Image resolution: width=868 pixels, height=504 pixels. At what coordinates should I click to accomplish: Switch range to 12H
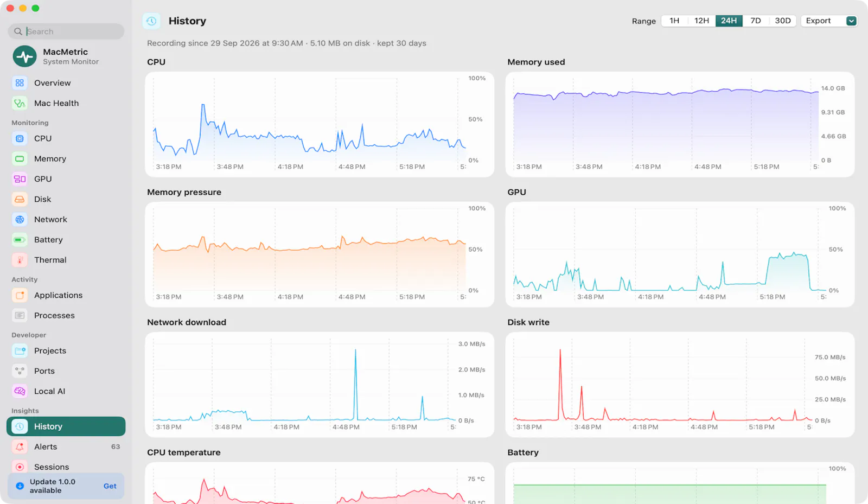[x=701, y=21]
